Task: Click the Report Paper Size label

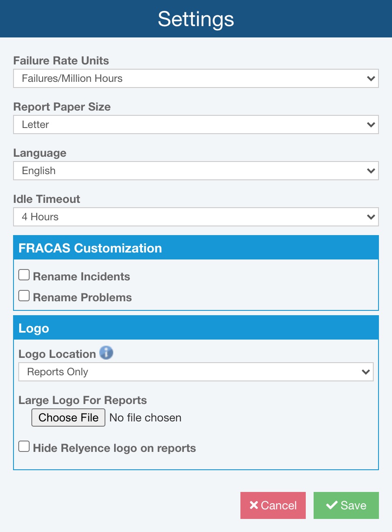Action: tap(62, 107)
